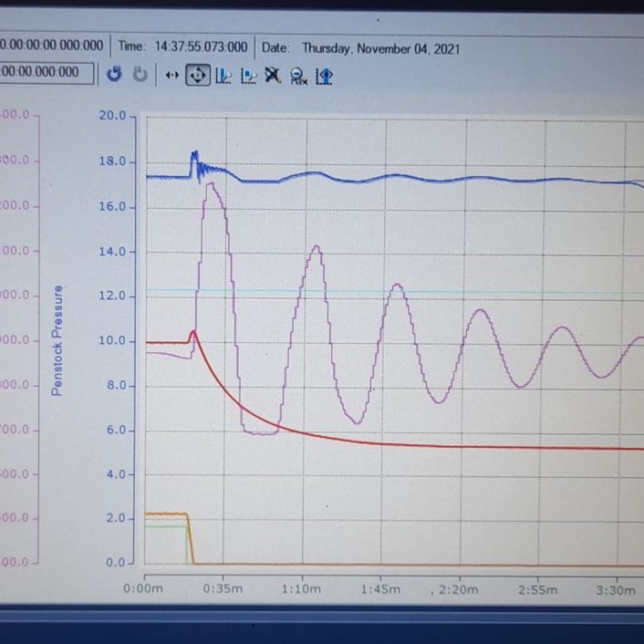Click the date Thursday, November 04, 2021

[380, 49]
